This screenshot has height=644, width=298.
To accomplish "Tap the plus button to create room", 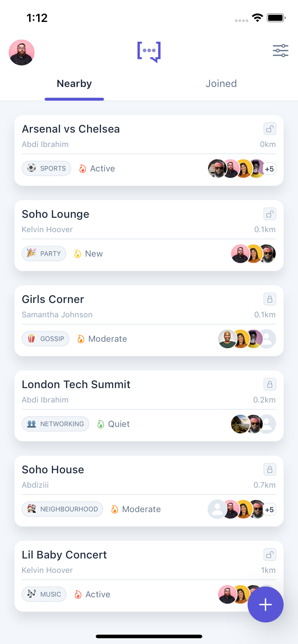I will (x=266, y=604).
